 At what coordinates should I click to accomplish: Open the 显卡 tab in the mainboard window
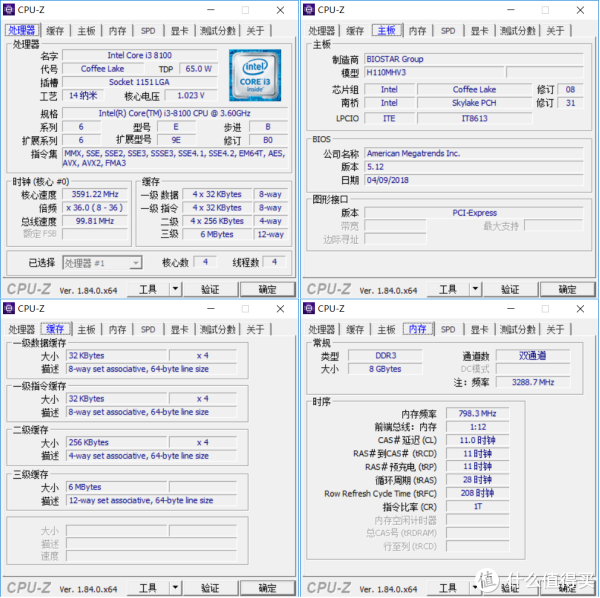pos(479,31)
